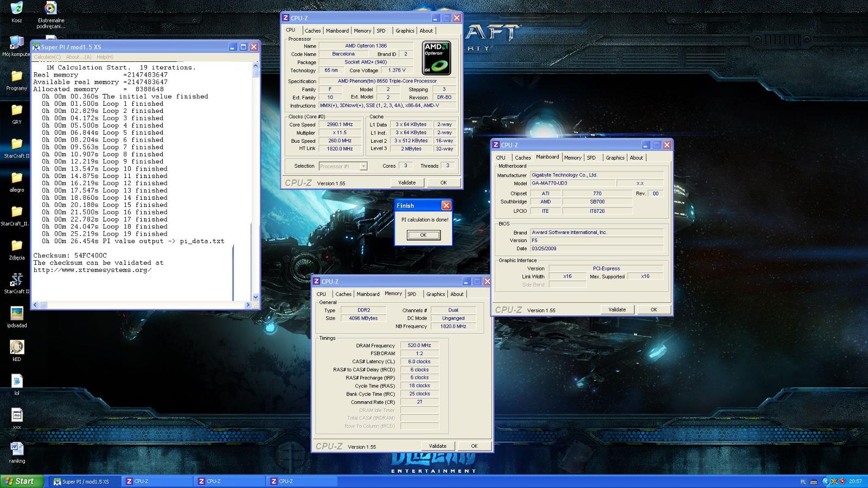Click OK in CPU tab CPU-Z window
Screen dimensions: 868x488
(443, 183)
